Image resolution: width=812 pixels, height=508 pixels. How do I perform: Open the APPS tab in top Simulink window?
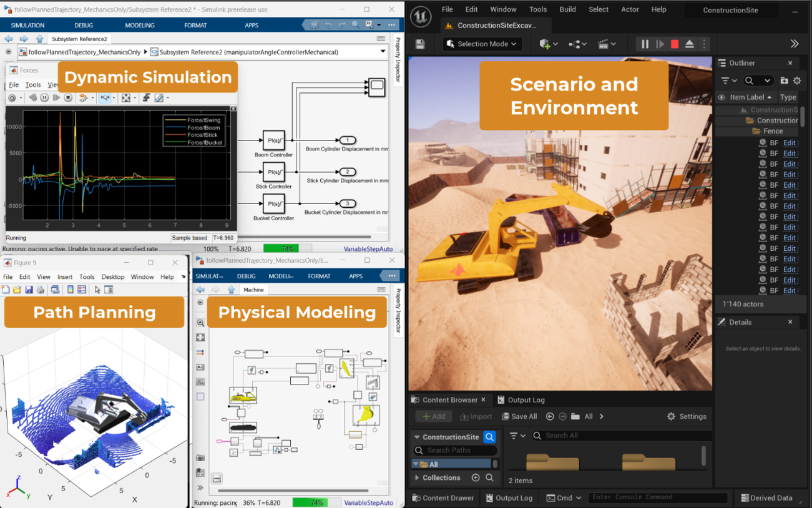point(252,25)
